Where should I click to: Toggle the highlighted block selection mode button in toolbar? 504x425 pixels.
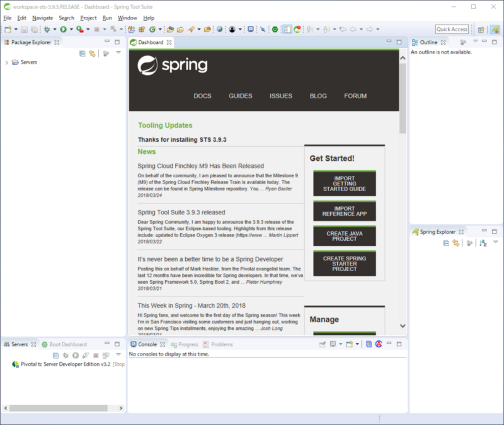tap(287, 29)
